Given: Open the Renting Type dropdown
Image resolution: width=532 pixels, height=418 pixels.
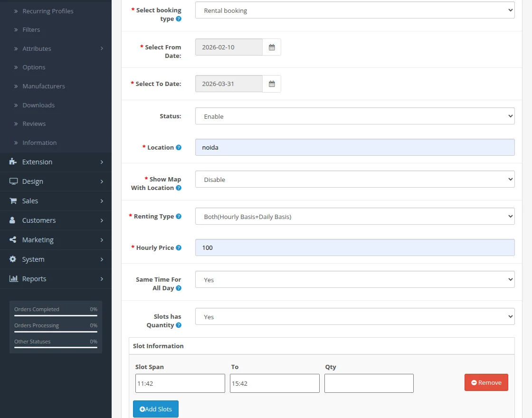Looking at the screenshot, I should pyautogui.click(x=354, y=217).
